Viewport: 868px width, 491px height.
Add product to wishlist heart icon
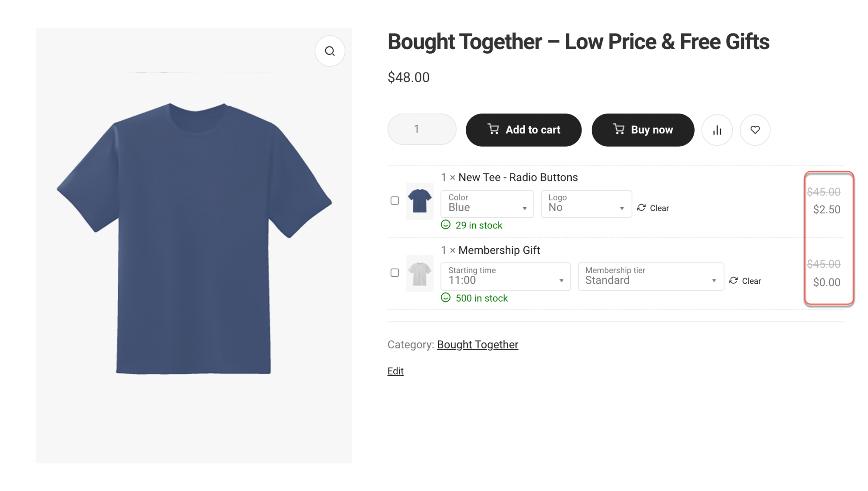click(755, 130)
